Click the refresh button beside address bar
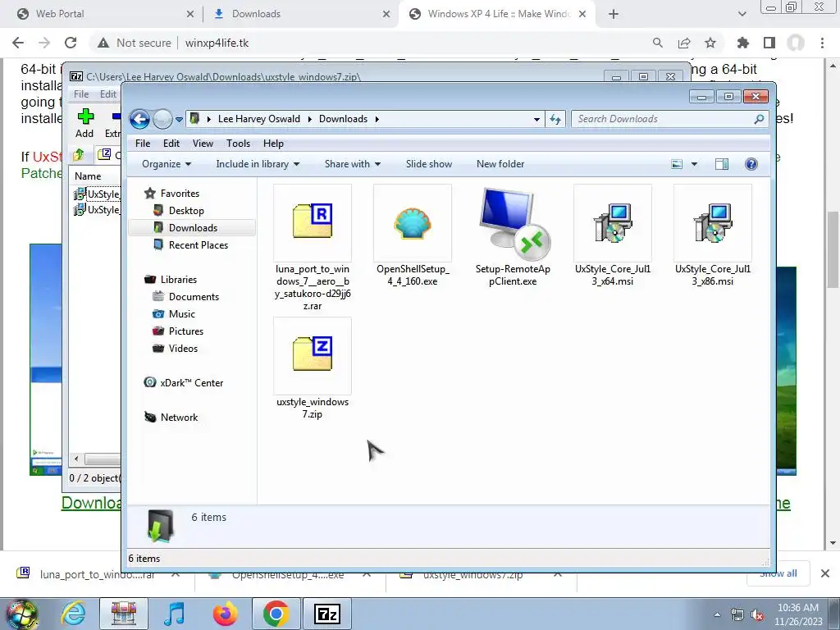This screenshot has width=840, height=630. click(555, 119)
